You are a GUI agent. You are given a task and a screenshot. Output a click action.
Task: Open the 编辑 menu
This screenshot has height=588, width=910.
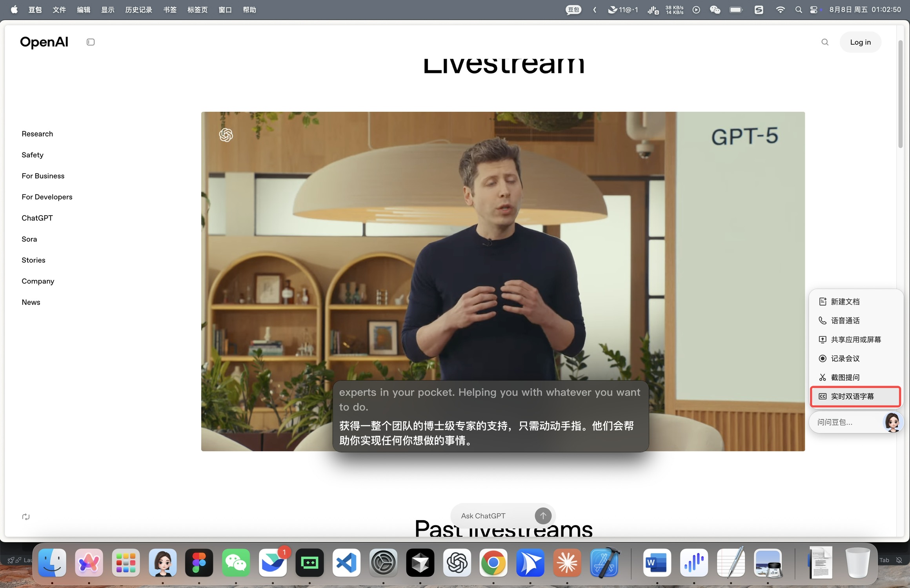[x=84, y=9]
